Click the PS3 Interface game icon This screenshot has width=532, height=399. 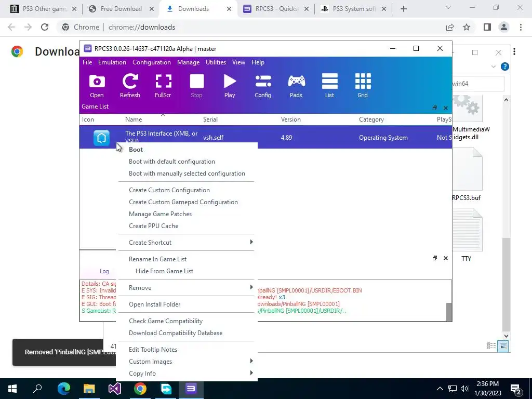pyautogui.click(x=101, y=138)
